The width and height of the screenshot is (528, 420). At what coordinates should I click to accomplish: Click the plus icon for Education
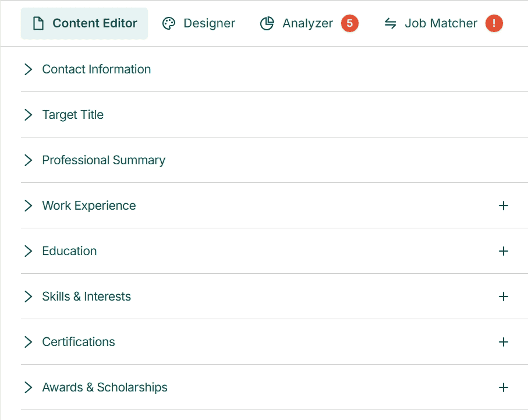pyautogui.click(x=504, y=251)
